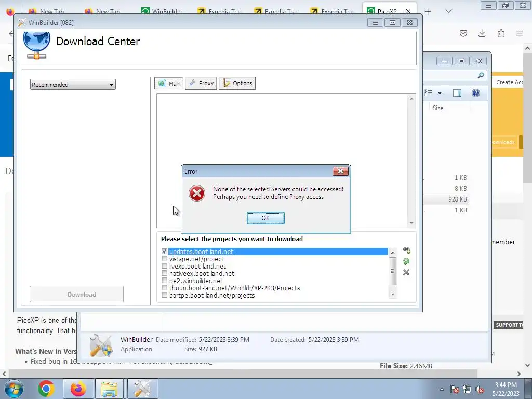The image size is (532, 399).
Task: Click the Create Account link on the page
Action: (x=510, y=82)
